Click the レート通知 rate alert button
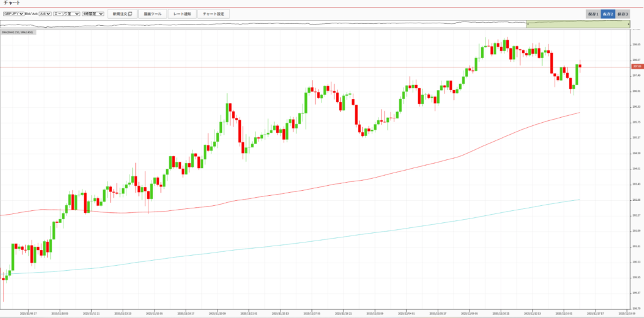The image size is (644, 318). pos(182,13)
